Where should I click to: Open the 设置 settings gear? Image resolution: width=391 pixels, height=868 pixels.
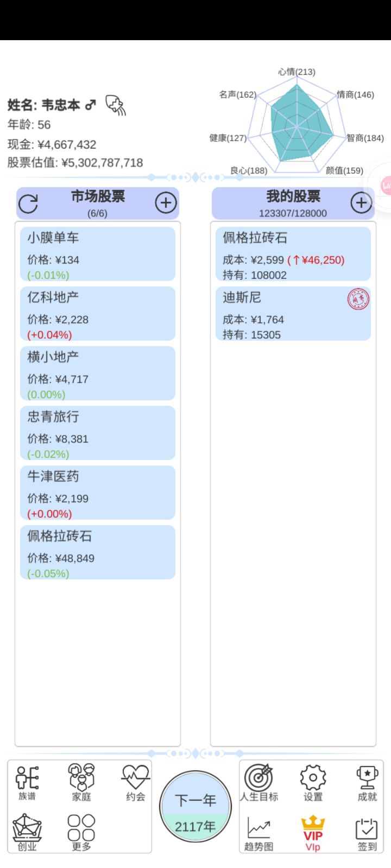[x=313, y=782]
